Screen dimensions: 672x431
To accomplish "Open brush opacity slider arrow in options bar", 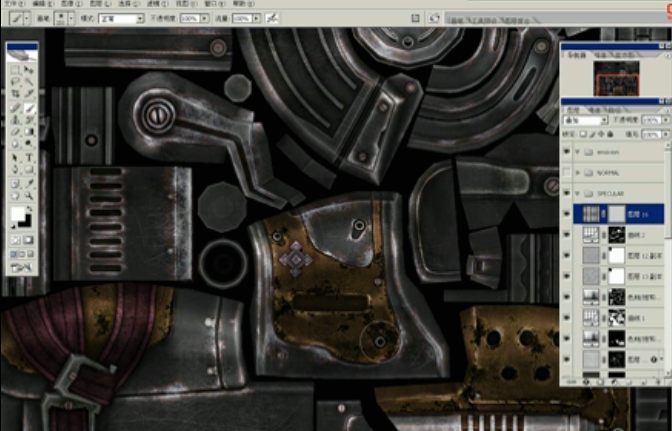I will click(x=204, y=18).
